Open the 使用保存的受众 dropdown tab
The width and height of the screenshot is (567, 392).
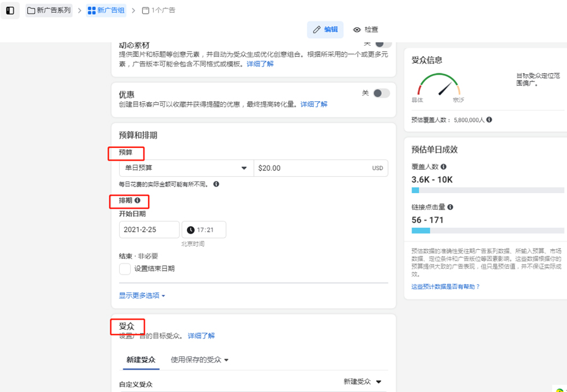click(x=200, y=360)
